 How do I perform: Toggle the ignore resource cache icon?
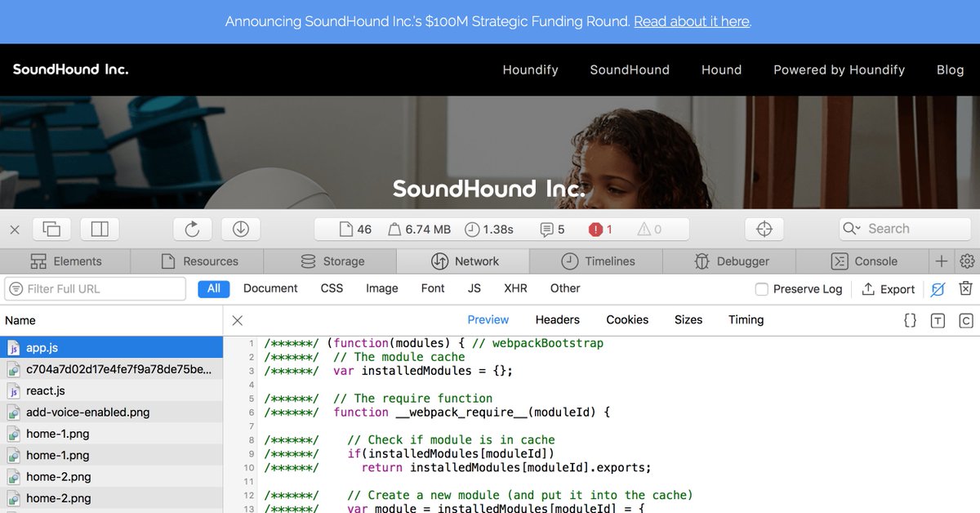click(938, 289)
